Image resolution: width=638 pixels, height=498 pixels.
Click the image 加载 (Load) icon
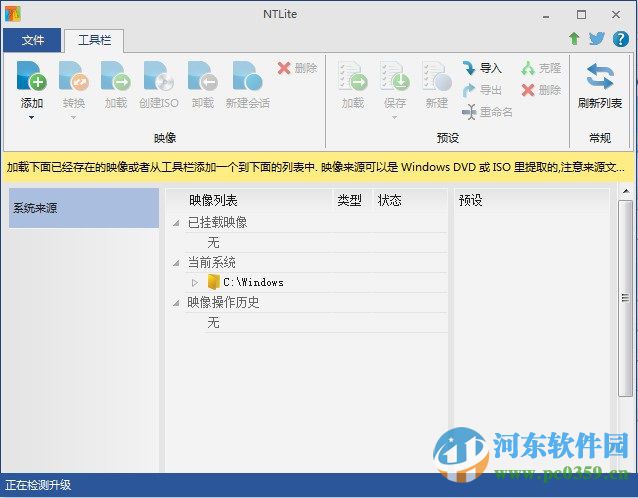pos(116,76)
